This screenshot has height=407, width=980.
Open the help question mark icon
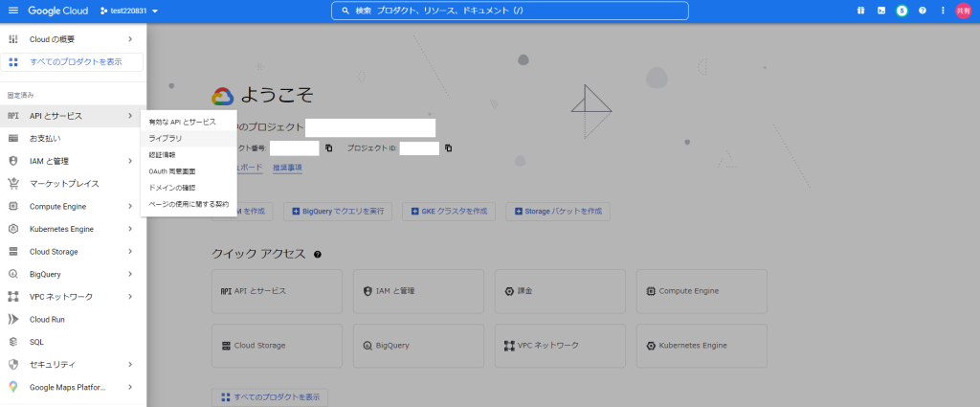(x=923, y=11)
